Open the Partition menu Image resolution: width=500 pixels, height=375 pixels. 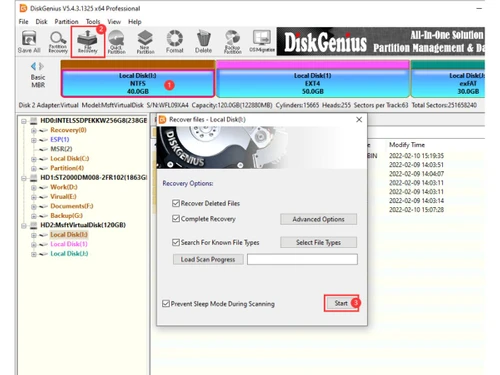click(66, 22)
